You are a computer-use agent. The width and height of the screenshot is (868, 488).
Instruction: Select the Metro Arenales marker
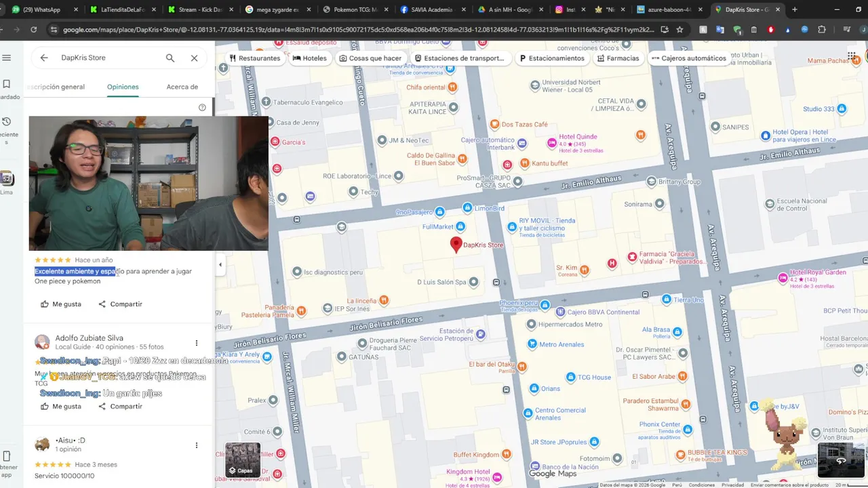[x=532, y=344]
